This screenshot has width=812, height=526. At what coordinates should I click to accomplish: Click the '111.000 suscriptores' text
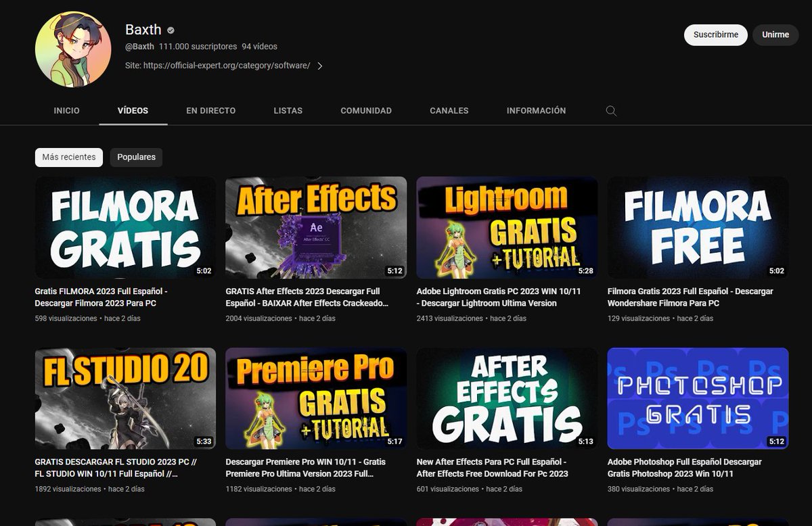(x=198, y=47)
